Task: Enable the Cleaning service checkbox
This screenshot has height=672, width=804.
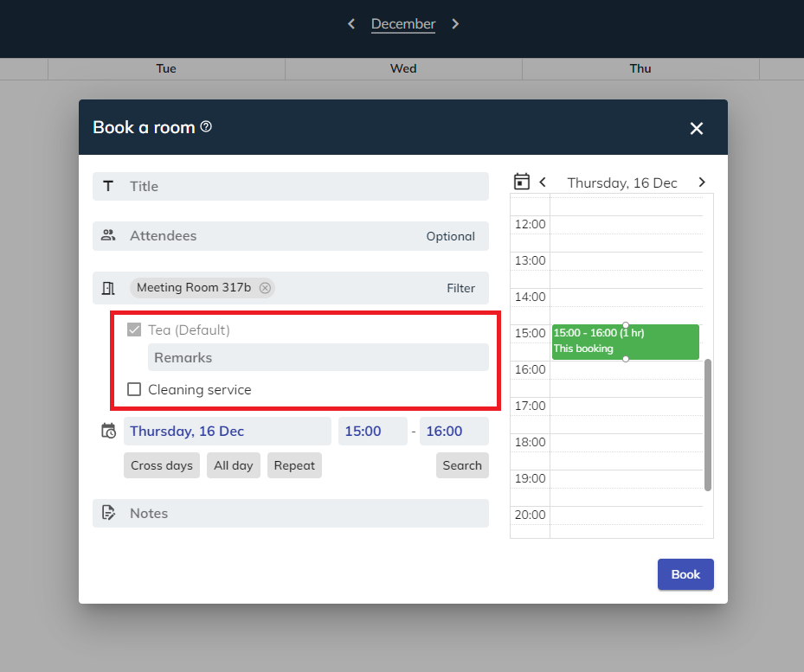Action: click(x=134, y=390)
